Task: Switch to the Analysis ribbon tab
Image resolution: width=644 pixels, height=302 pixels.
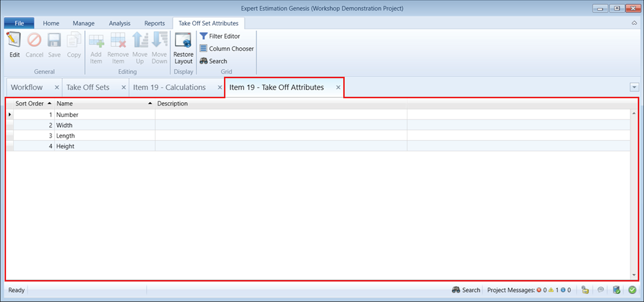Action: pyautogui.click(x=119, y=23)
